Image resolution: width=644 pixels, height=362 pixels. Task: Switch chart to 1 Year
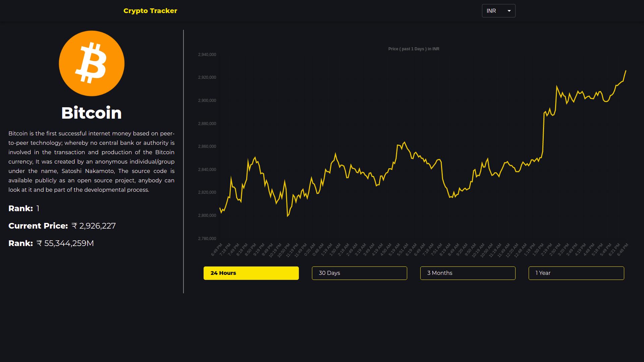(576, 273)
